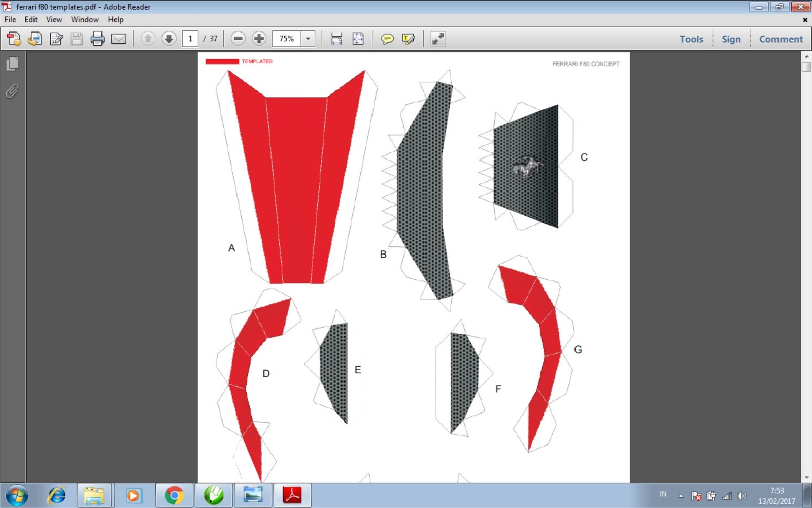Expand the hidden notification icons tray
This screenshot has height=508, width=812.
click(x=680, y=495)
